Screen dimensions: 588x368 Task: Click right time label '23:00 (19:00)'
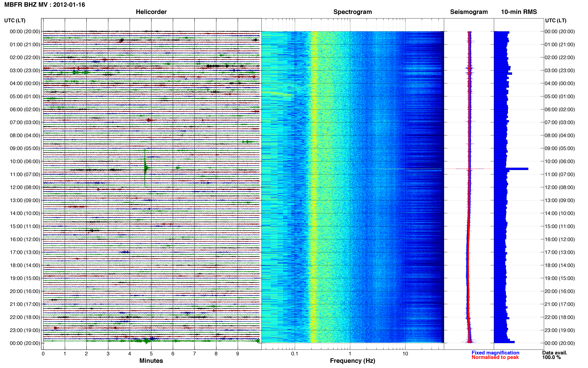point(560,330)
